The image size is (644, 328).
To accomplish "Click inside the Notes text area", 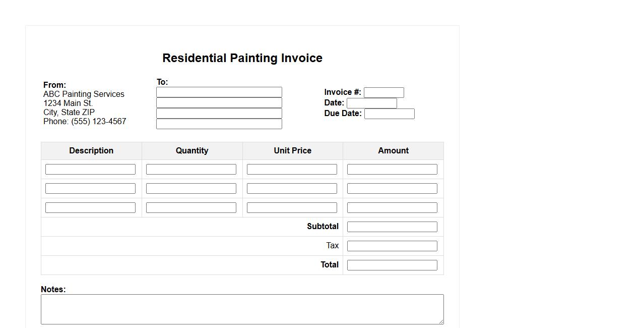I will pos(242,309).
